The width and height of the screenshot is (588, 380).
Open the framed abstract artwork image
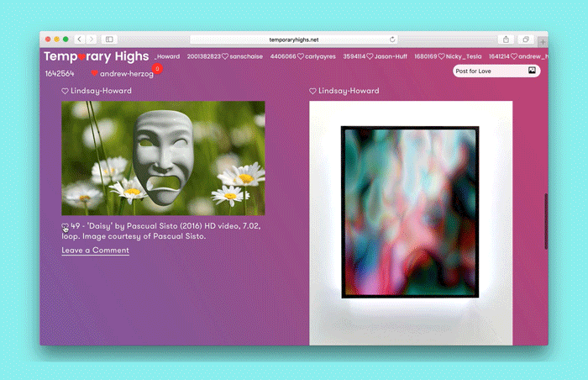tap(411, 223)
